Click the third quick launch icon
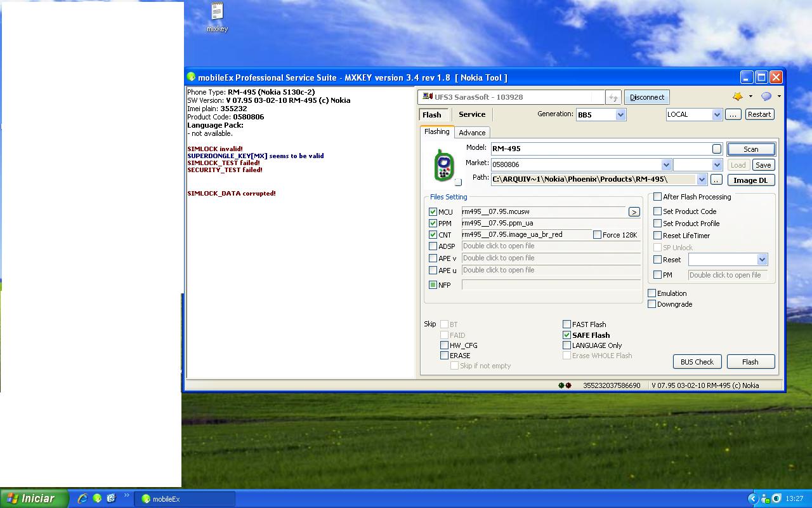Image resolution: width=812 pixels, height=508 pixels. [112, 498]
